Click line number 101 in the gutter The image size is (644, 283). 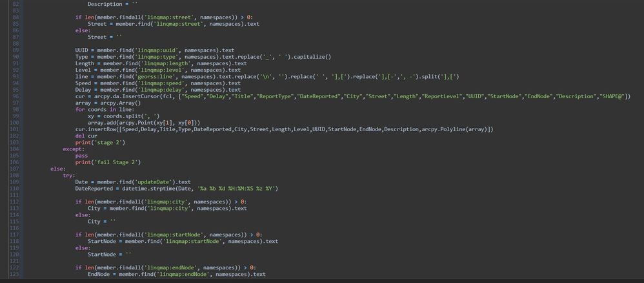(x=15, y=129)
